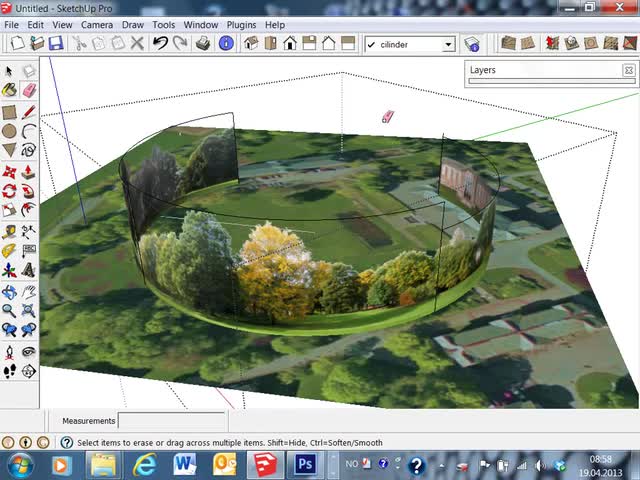Close the Layers panel

point(628,70)
